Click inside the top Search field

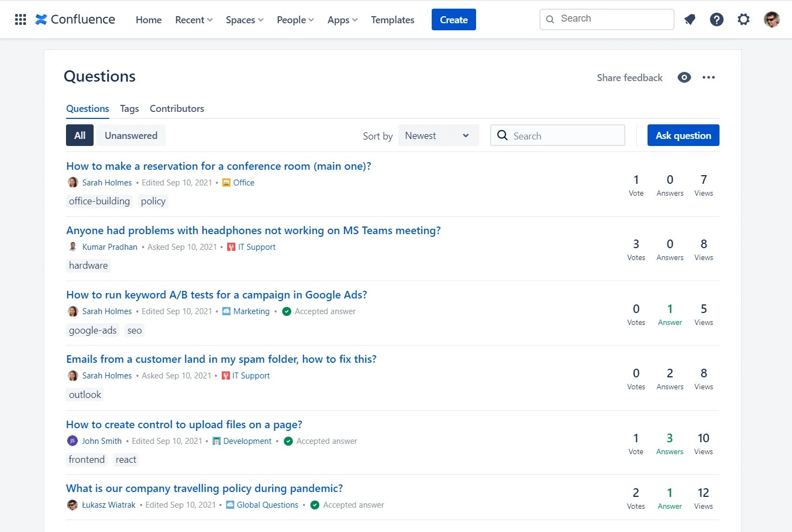pos(606,19)
